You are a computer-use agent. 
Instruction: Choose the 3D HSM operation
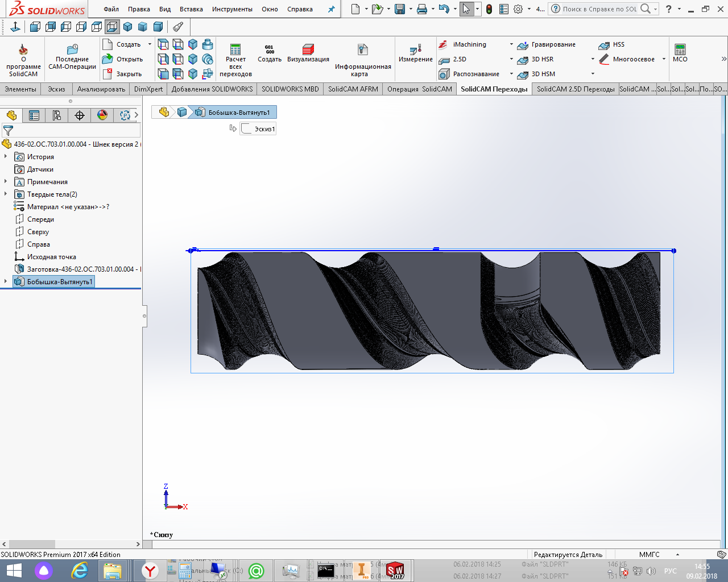pyautogui.click(x=536, y=74)
